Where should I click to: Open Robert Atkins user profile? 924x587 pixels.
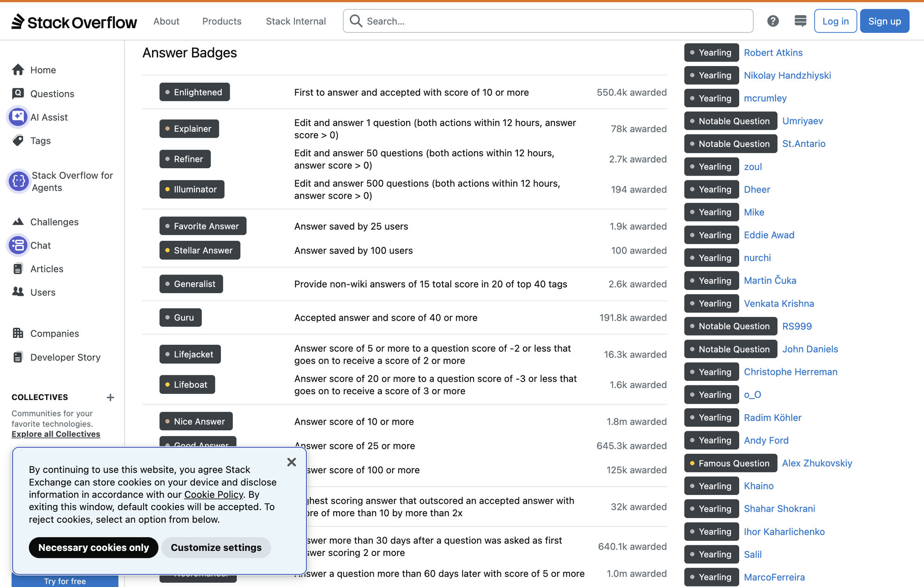pos(773,53)
